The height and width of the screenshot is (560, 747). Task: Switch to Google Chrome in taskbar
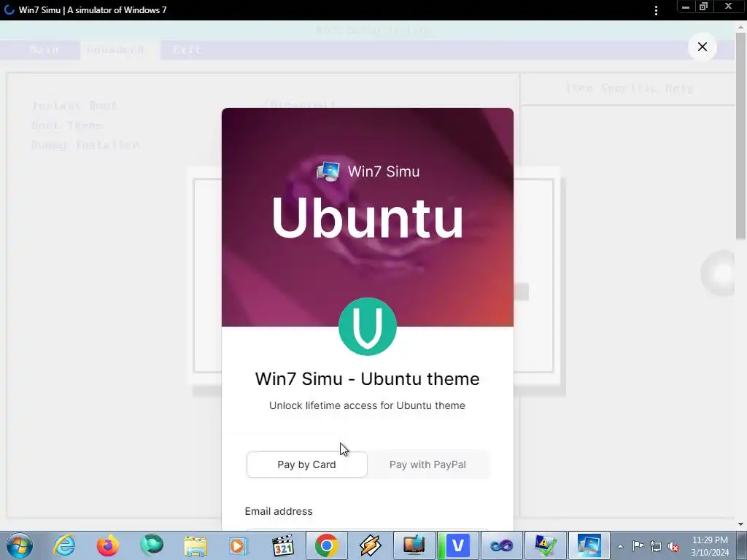click(x=326, y=545)
